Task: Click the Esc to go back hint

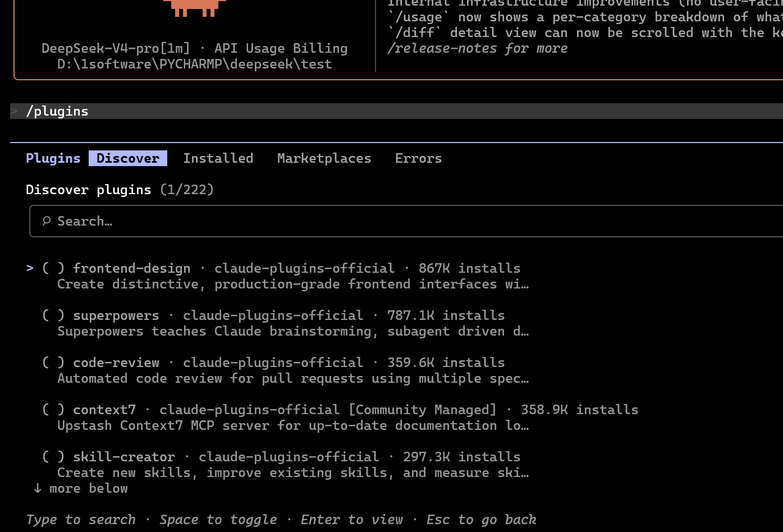Action: pos(482,520)
